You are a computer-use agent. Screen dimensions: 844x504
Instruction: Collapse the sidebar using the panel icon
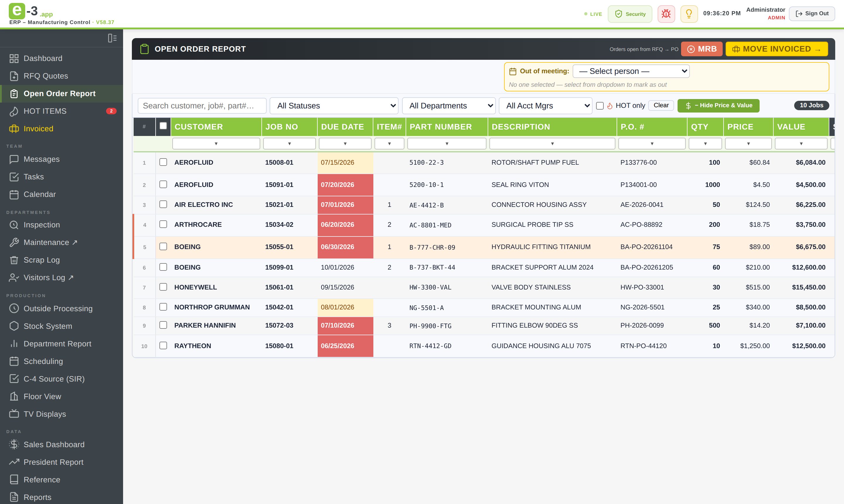click(112, 38)
